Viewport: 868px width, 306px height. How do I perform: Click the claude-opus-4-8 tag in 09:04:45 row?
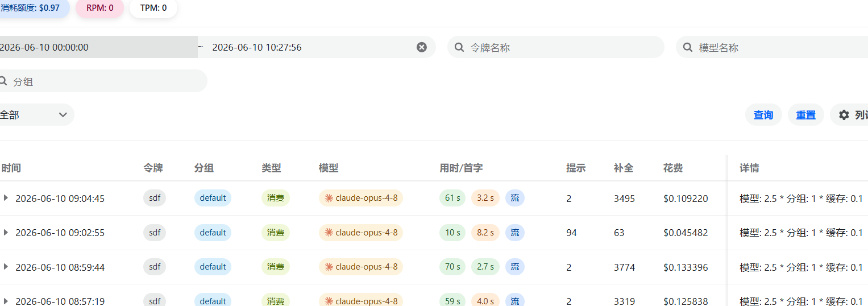tap(361, 198)
